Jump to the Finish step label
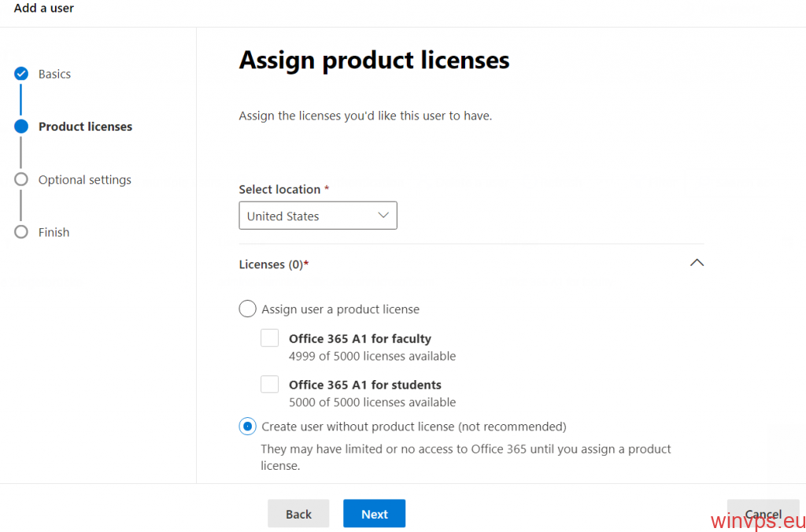 [54, 232]
